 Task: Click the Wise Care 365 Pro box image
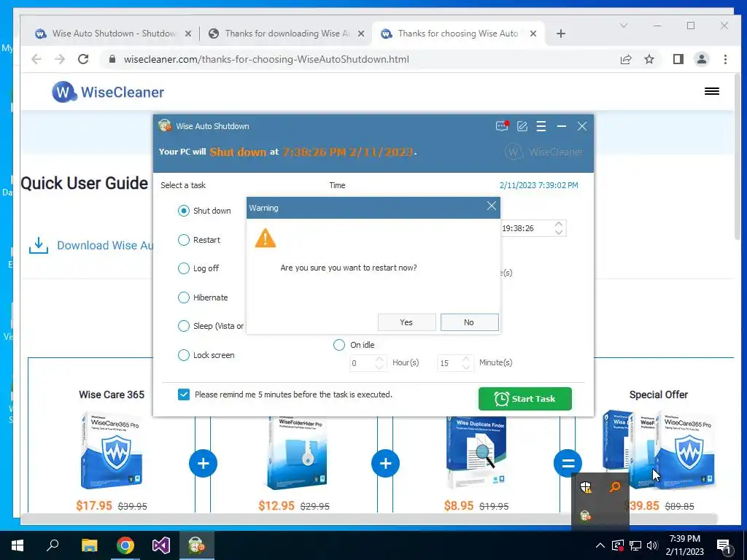pyautogui.click(x=112, y=451)
